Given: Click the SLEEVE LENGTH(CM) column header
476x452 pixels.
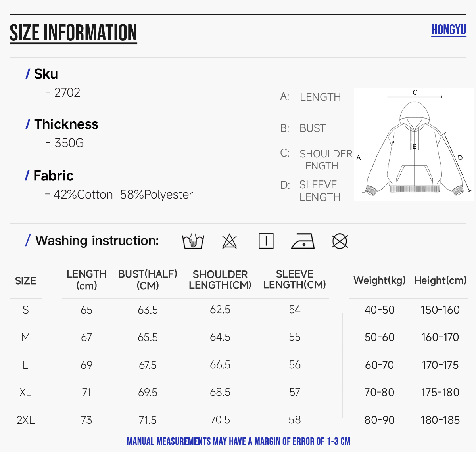Looking at the screenshot, I should pyautogui.click(x=295, y=280).
